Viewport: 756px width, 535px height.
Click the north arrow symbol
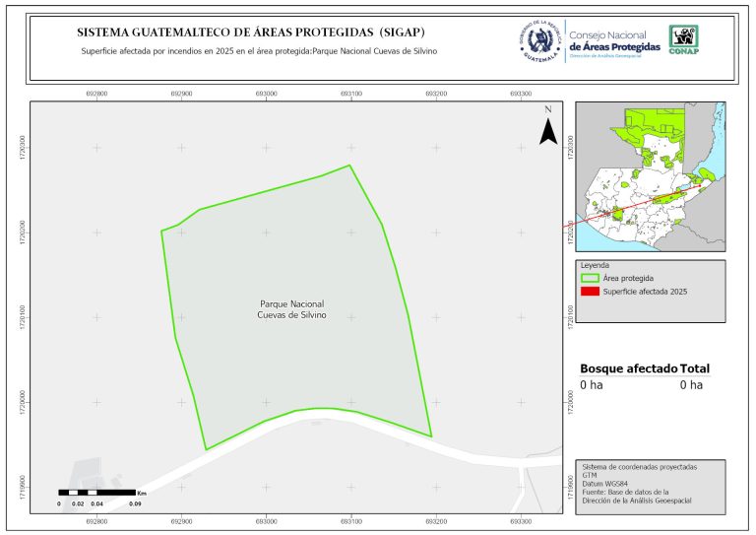point(548,129)
